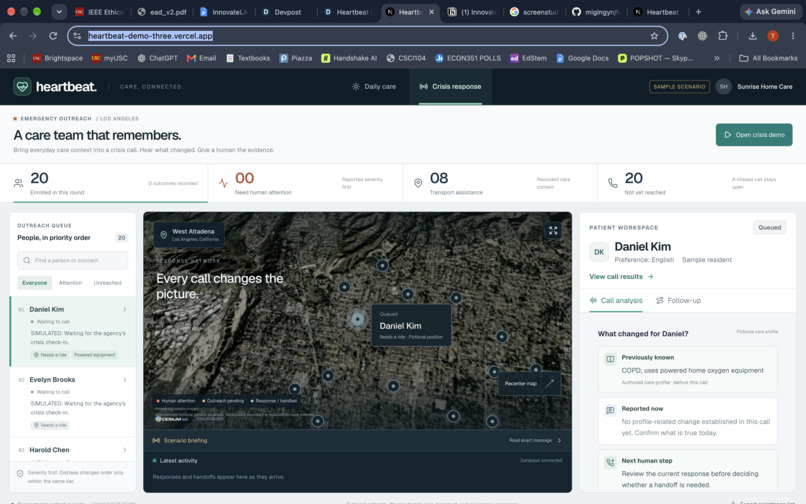Switch to Daily care tab
Screen dimensions: 806x504
coord(374,86)
